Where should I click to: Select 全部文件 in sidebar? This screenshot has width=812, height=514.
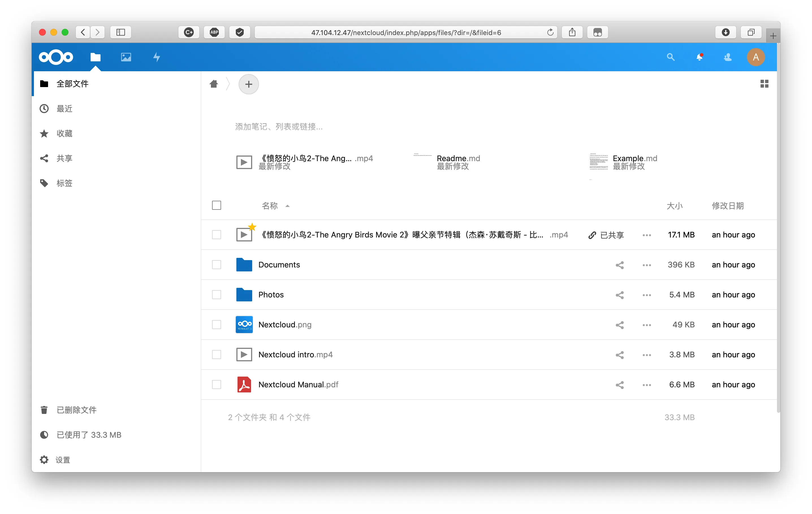tap(117, 84)
